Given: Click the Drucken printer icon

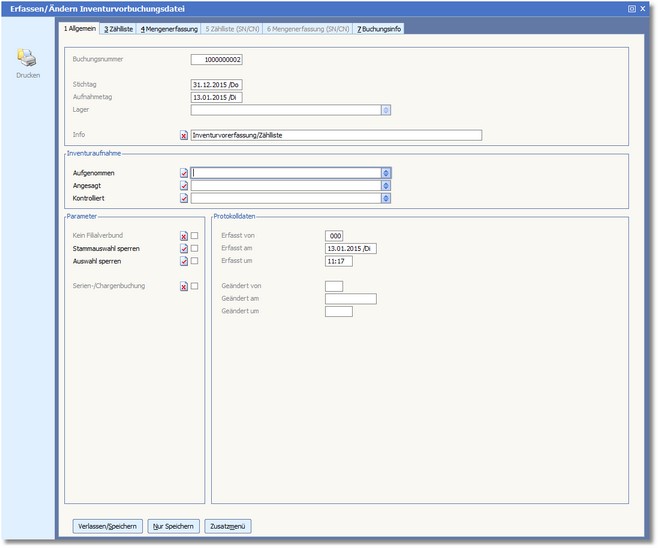Looking at the screenshot, I should pyautogui.click(x=27, y=59).
